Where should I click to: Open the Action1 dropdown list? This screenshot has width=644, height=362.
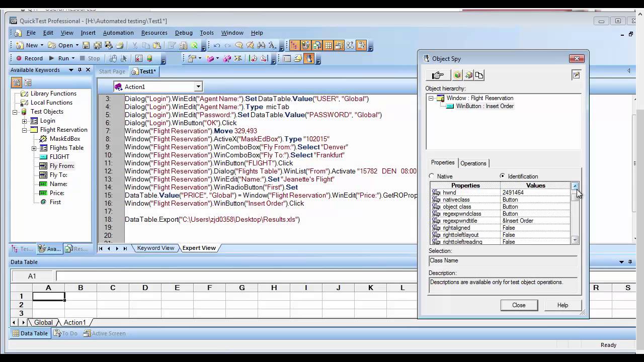tap(198, 86)
